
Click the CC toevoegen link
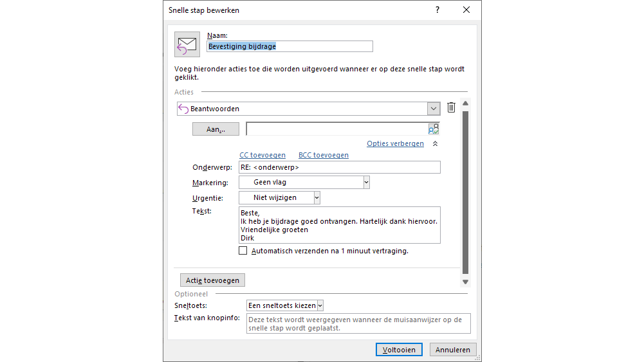(262, 155)
